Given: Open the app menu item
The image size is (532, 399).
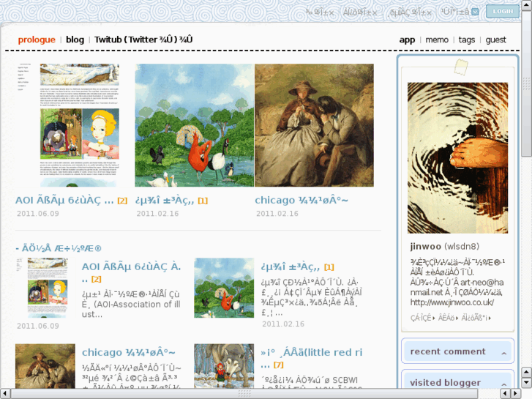Looking at the screenshot, I should click(x=407, y=40).
